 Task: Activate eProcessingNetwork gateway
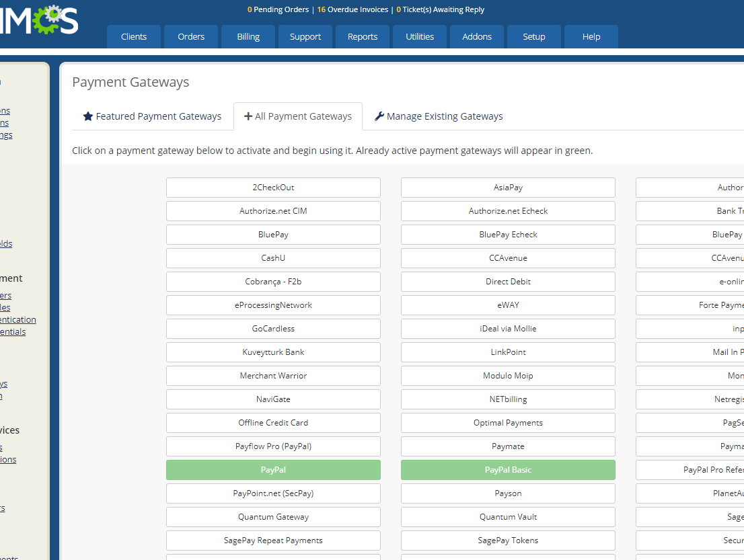tap(273, 305)
